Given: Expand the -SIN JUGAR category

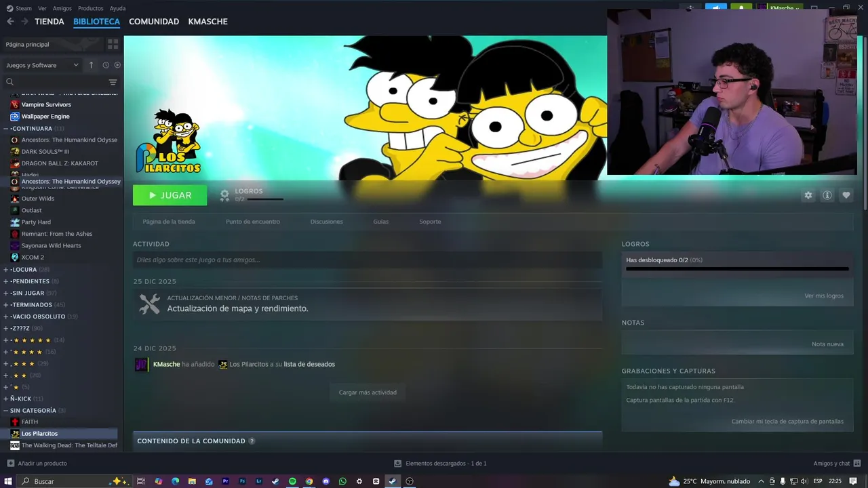Looking at the screenshot, I should point(6,293).
